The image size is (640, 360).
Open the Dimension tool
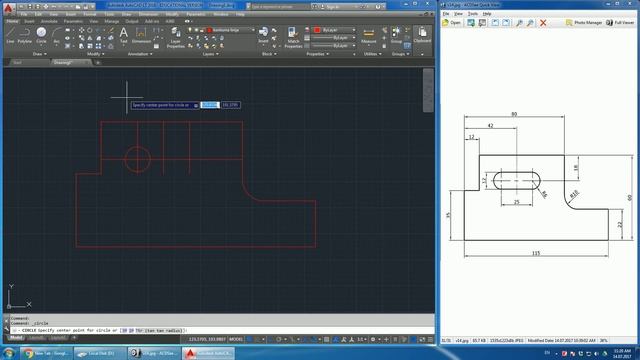point(141,35)
